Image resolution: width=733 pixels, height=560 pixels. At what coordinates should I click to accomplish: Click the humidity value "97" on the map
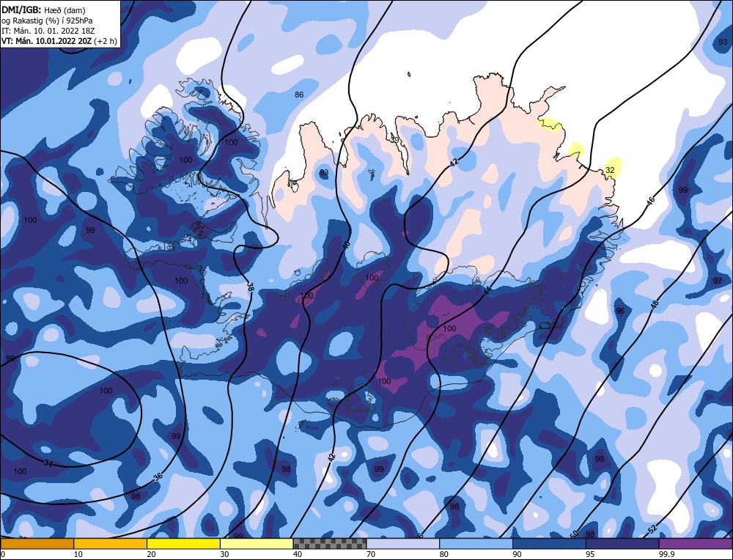718,281
